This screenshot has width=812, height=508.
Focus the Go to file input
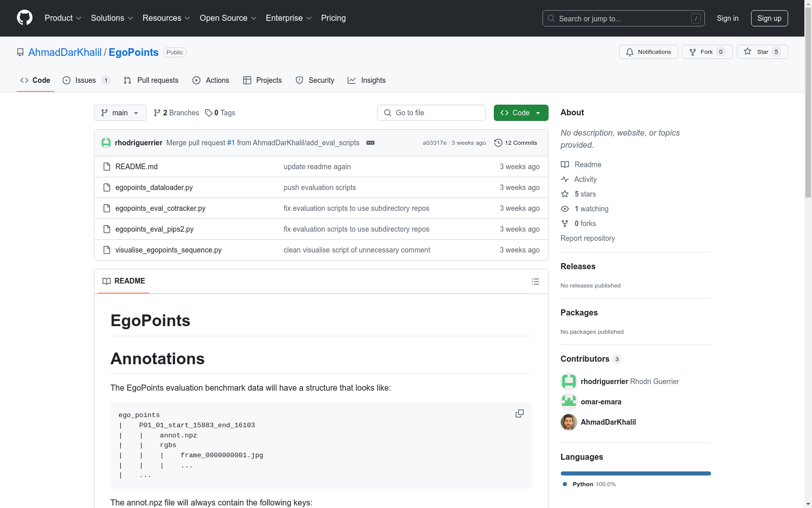pos(431,113)
